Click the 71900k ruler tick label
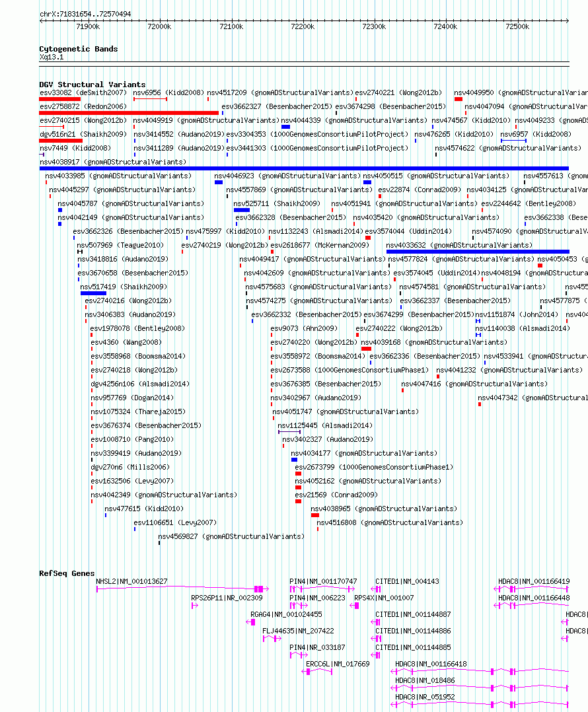The height and width of the screenshot is (712, 588). pyautogui.click(x=88, y=27)
